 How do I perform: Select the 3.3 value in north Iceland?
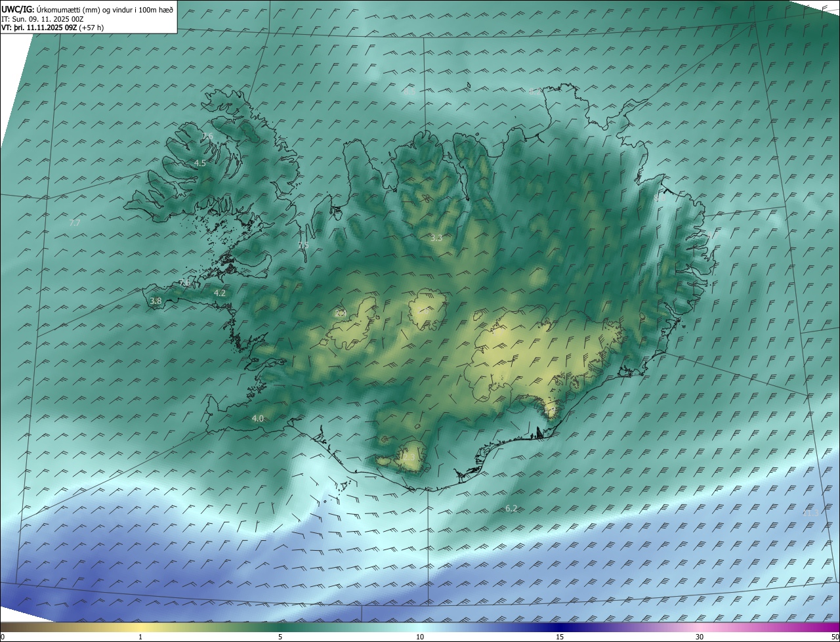(x=436, y=238)
